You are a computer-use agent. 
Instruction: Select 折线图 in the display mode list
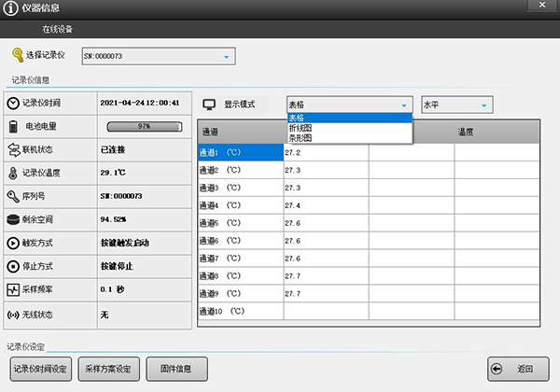click(350, 128)
